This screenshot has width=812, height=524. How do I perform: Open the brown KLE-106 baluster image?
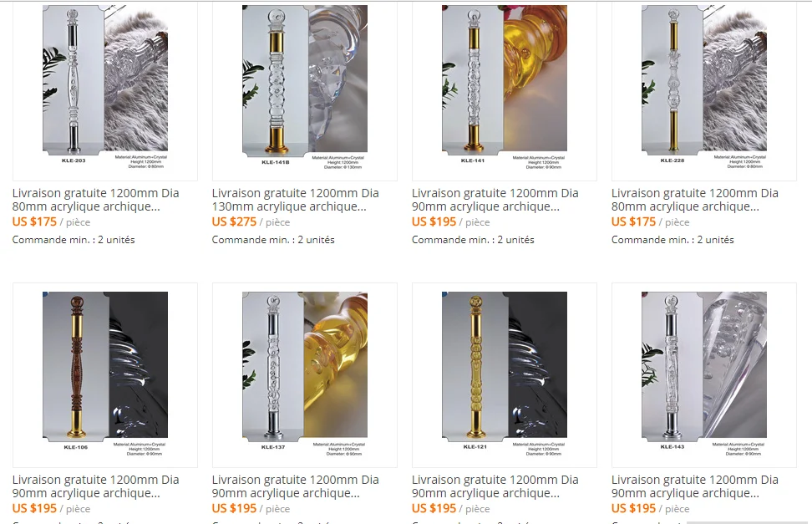tap(105, 374)
